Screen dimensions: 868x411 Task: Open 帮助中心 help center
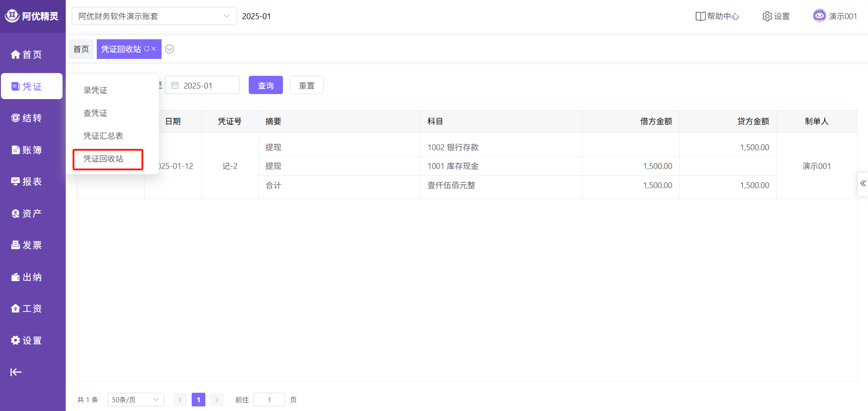point(717,16)
